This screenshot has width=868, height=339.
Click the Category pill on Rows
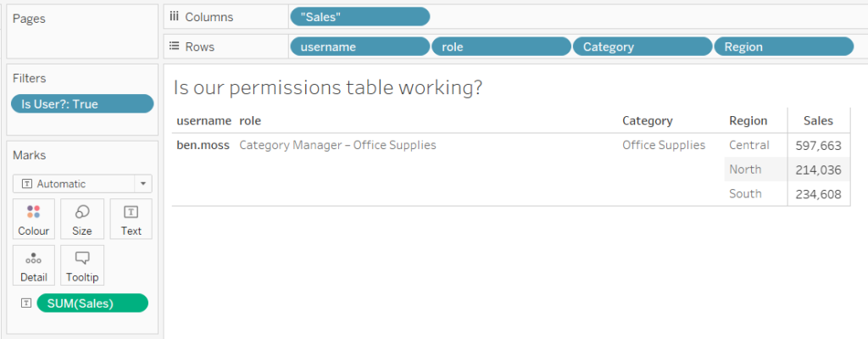pyautogui.click(x=643, y=47)
